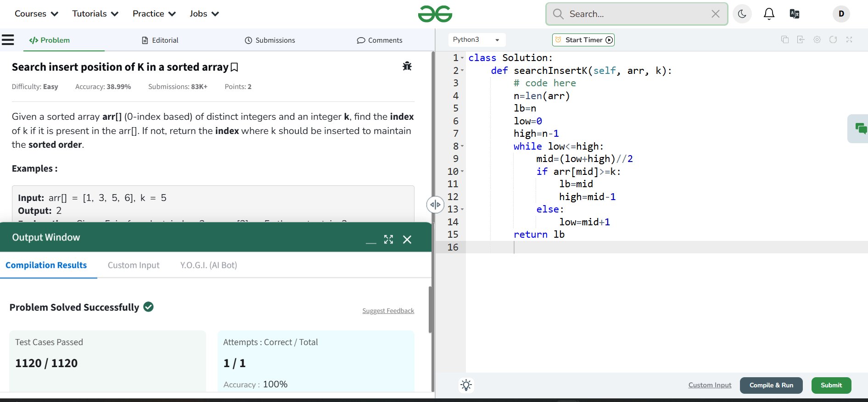This screenshot has height=402, width=868.
Task: Reset the code with the refresh icon
Action: (x=833, y=40)
